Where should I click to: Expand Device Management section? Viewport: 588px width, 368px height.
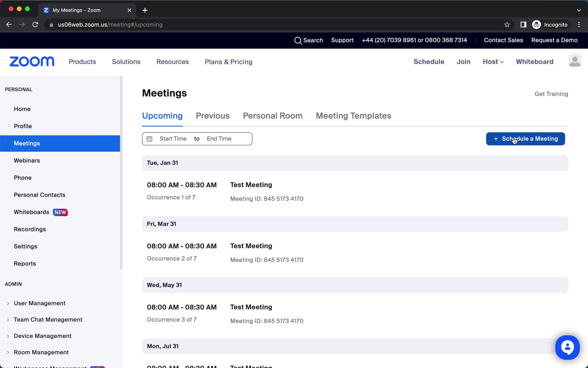8,336
